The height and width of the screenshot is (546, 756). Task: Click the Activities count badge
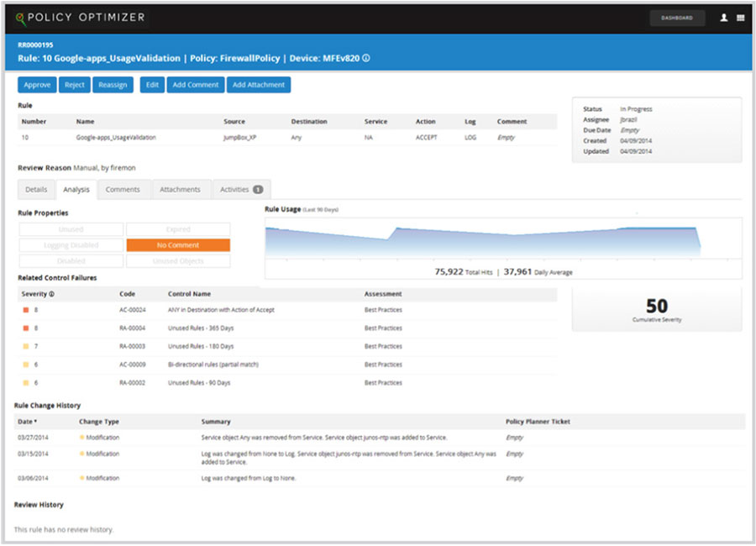coord(258,190)
